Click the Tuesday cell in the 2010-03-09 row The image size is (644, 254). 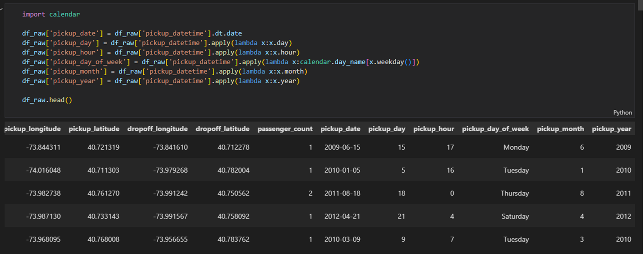[x=516, y=239]
